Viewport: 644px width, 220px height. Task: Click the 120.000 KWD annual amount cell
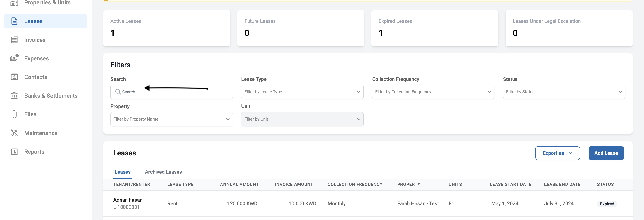tap(242, 203)
